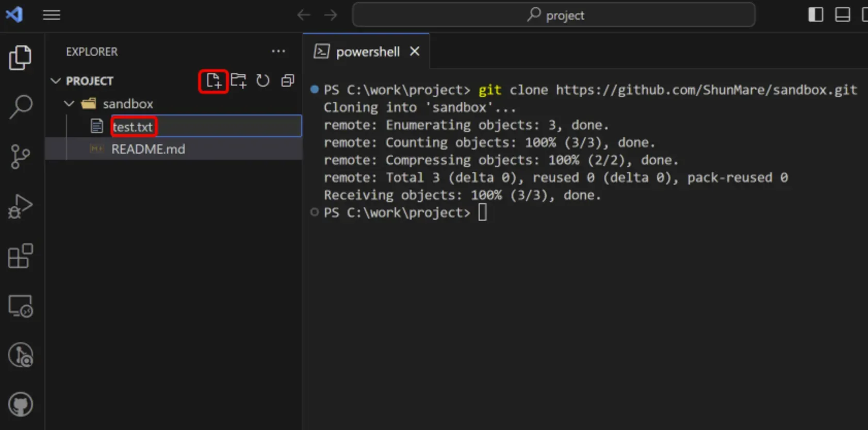Open the Search view

tap(21, 107)
